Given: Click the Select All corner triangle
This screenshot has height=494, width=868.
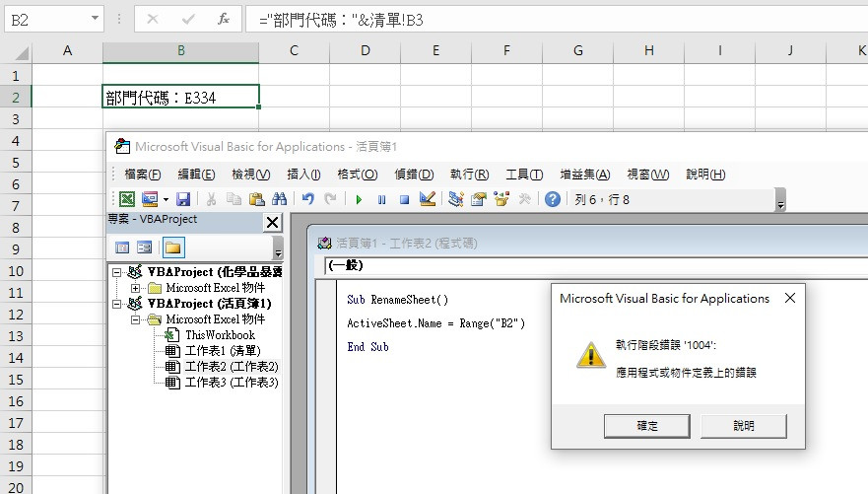Looking at the screenshot, I should [x=21, y=52].
